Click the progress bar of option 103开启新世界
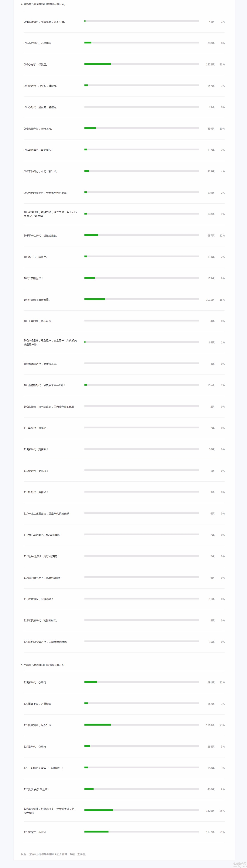The width and height of the screenshot is (247, 868). (x=141, y=278)
